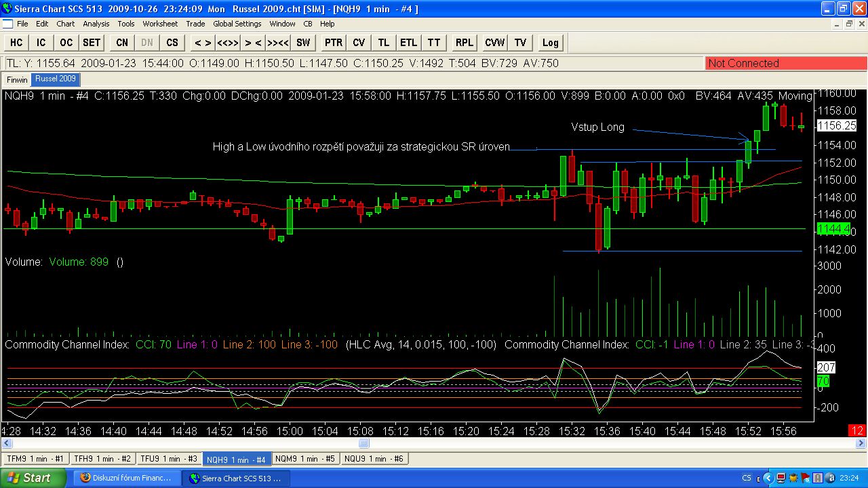The height and width of the screenshot is (488, 868).
Task: Click the HC toolbar button
Action: (x=16, y=43)
